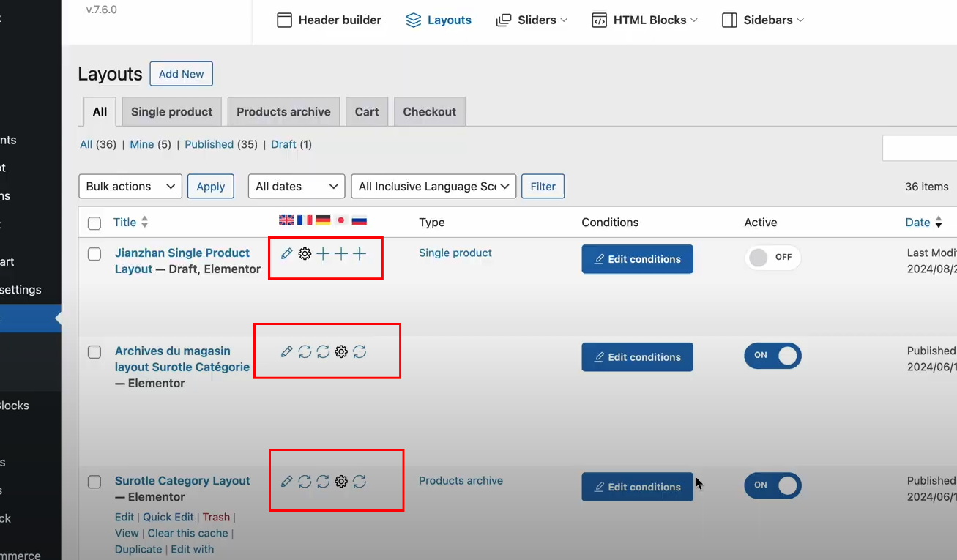Viewport: 957px width, 560px height.
Task: Add Japanese translation for Jianzhan Single Product Layout
Action: click(341, 253)
